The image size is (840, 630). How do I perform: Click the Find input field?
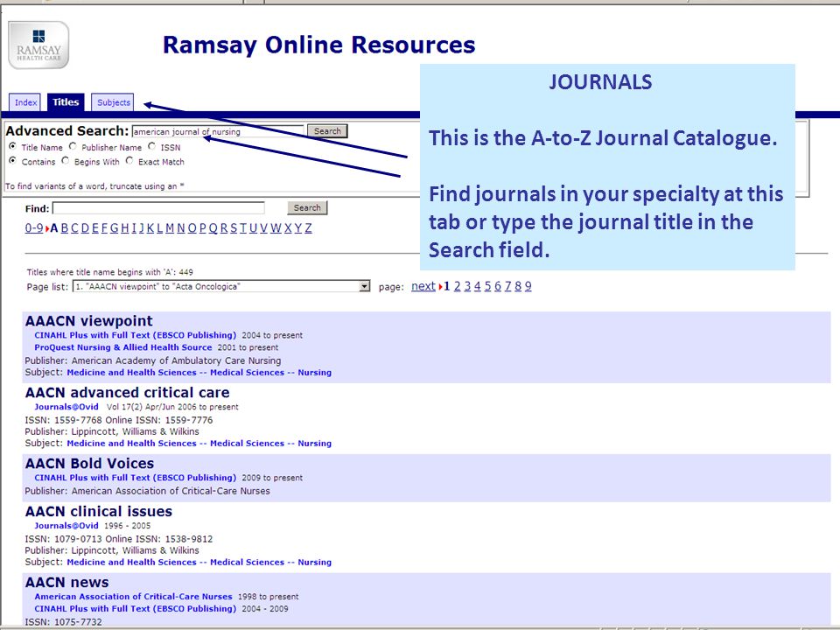[x=158, y=208]
